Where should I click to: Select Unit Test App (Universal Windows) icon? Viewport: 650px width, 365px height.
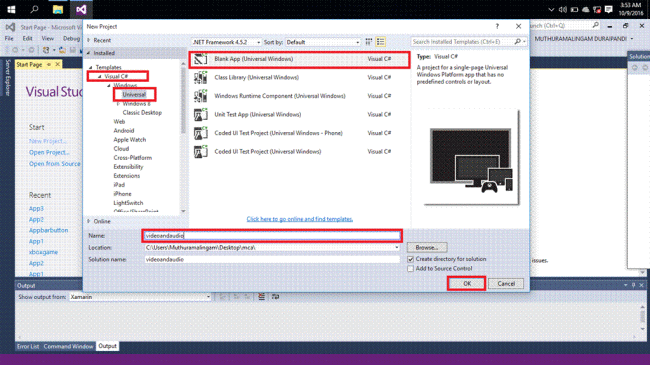coord(201,114)
